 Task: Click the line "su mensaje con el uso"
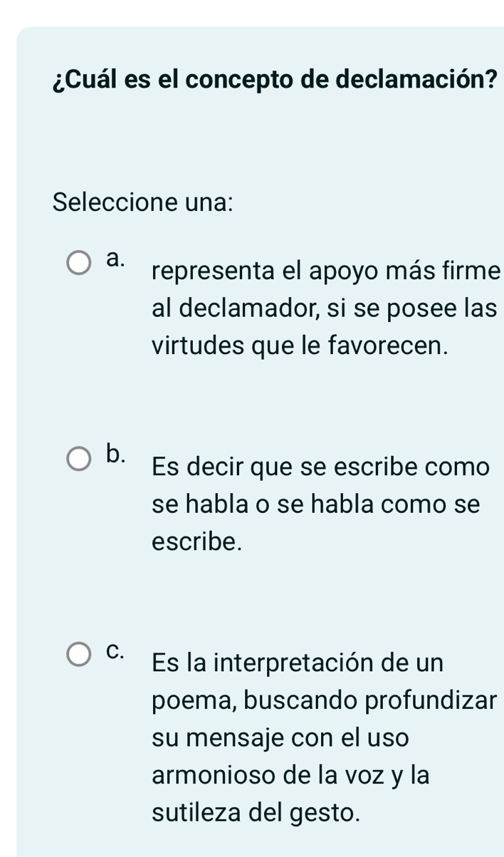coord(280,738)
